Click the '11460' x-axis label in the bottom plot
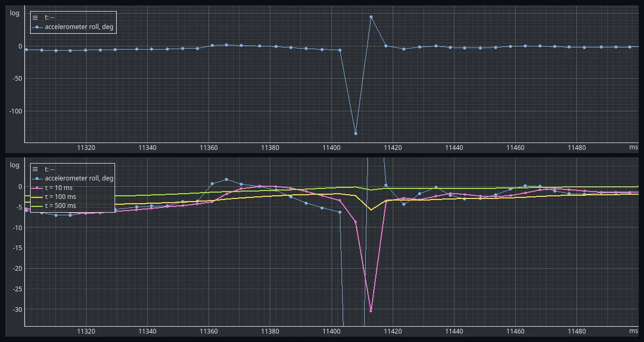This screenshot has height=342, width=644. click(516, 331)
